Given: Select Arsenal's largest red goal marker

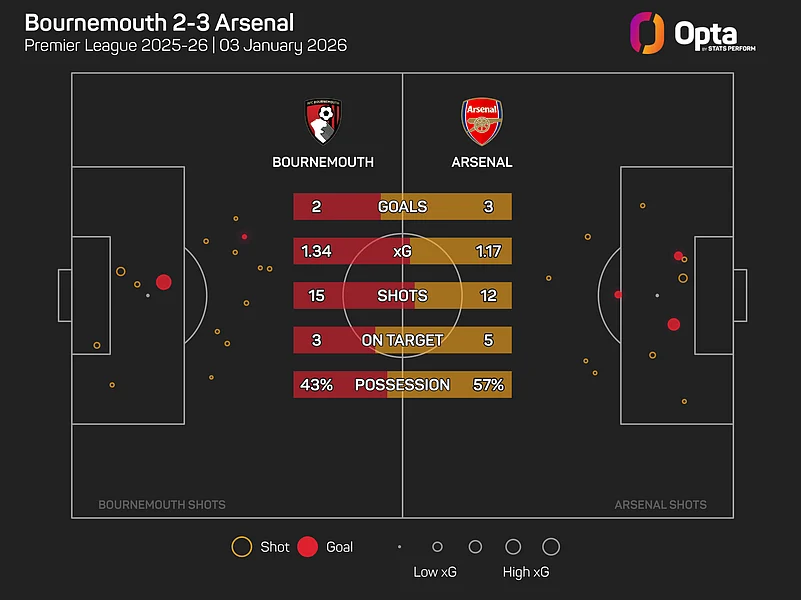Looking at the screenshot, I should (674, 324).
